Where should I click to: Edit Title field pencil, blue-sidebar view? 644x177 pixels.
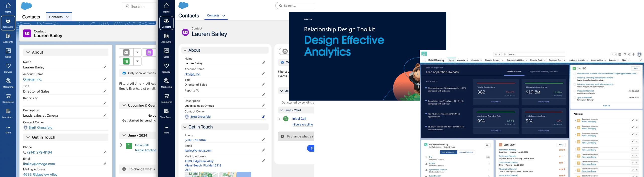click(105, 91)
